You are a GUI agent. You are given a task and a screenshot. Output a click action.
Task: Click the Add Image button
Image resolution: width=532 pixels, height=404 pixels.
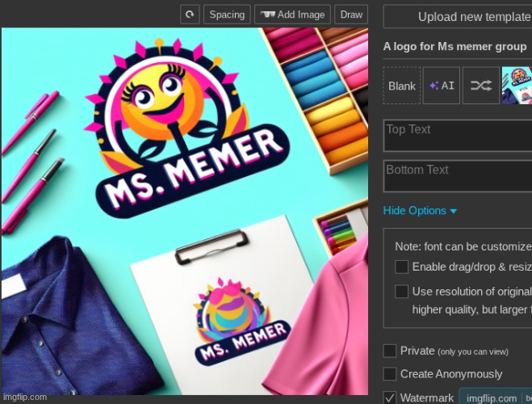click(x=292, y=15)
